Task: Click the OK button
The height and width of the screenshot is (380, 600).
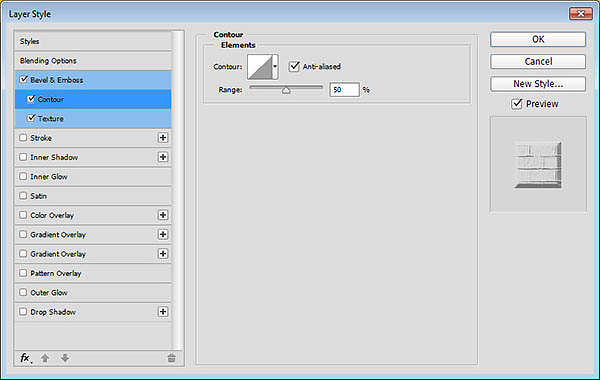Action: pos(538,39)
